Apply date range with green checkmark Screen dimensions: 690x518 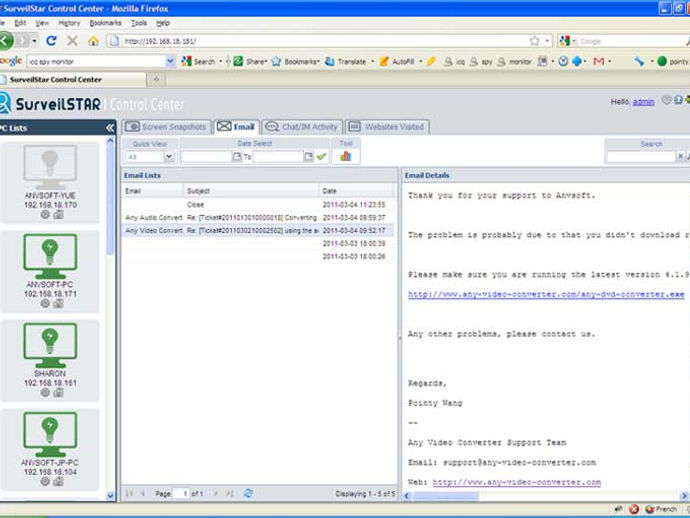(322, 156)
